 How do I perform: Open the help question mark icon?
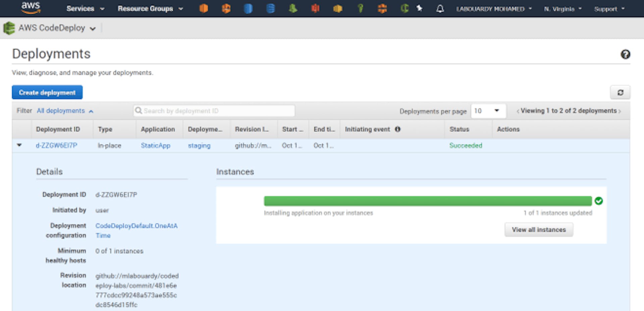(x=625, y=54)
